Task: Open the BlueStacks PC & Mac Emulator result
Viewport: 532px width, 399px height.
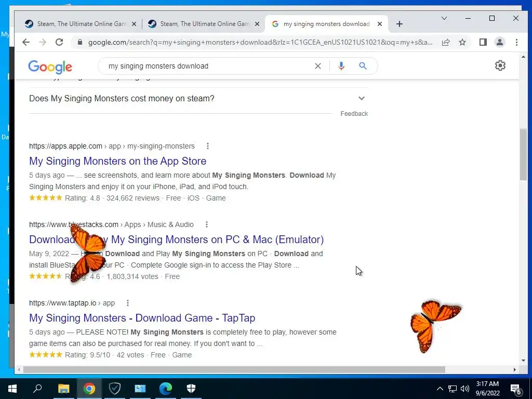Action: [177, 239]
